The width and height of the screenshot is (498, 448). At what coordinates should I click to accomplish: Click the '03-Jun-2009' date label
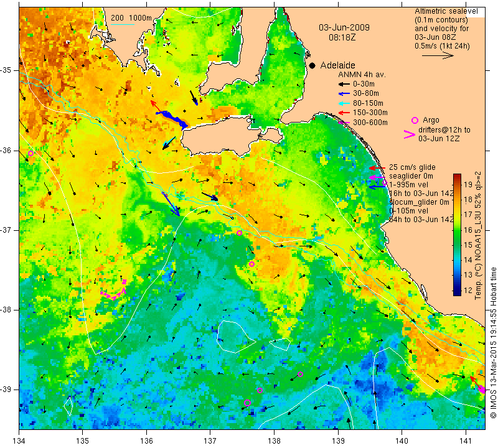344,27
